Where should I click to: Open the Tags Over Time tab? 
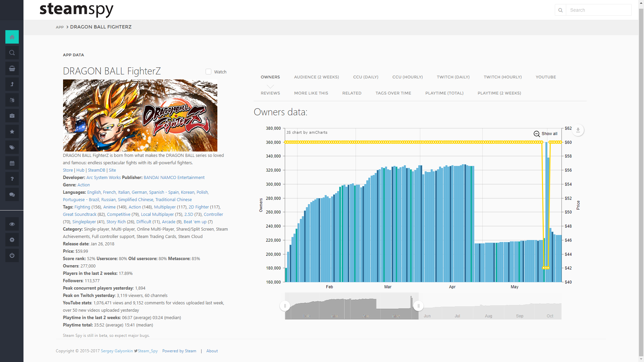[x=393, y=93]
